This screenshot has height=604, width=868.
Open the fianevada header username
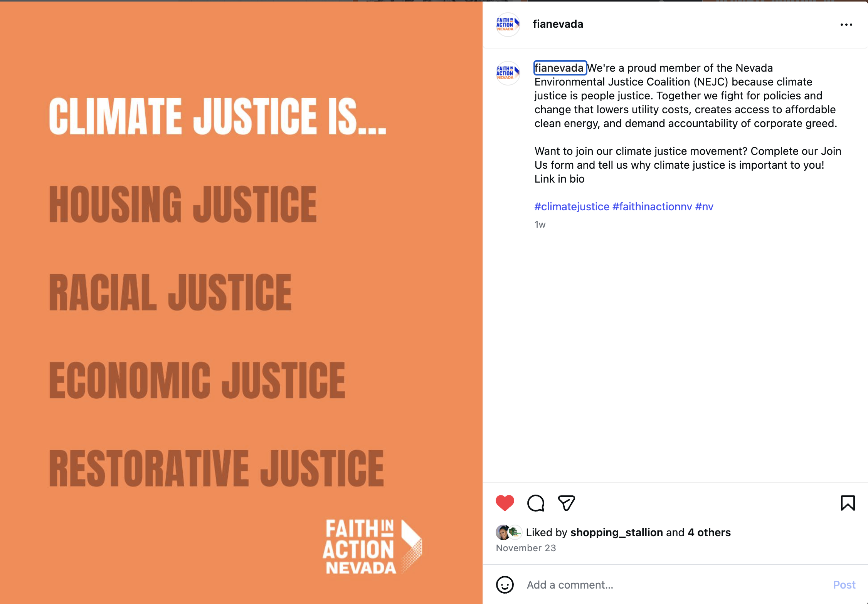click(x=558, y=24)
